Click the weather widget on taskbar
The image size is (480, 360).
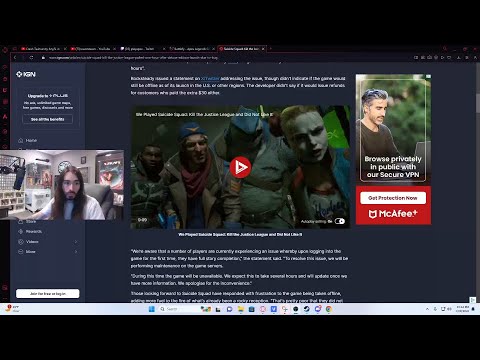(12, 309)
